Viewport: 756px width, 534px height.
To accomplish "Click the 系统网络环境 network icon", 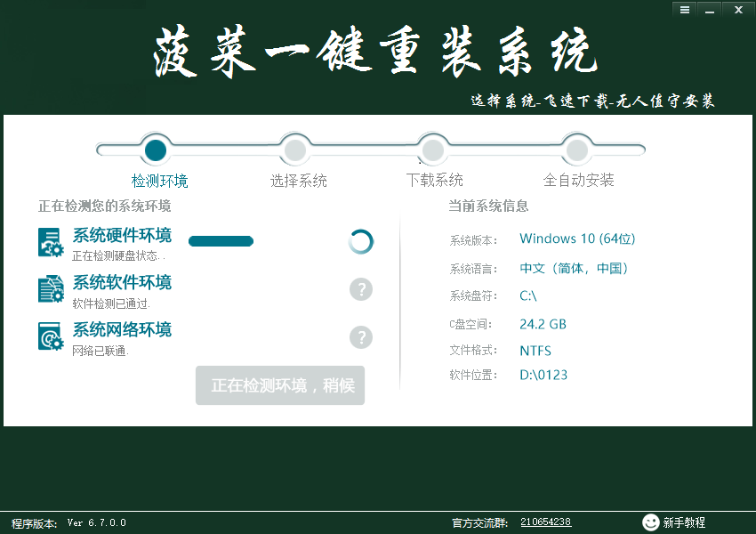I will [51, 336].
